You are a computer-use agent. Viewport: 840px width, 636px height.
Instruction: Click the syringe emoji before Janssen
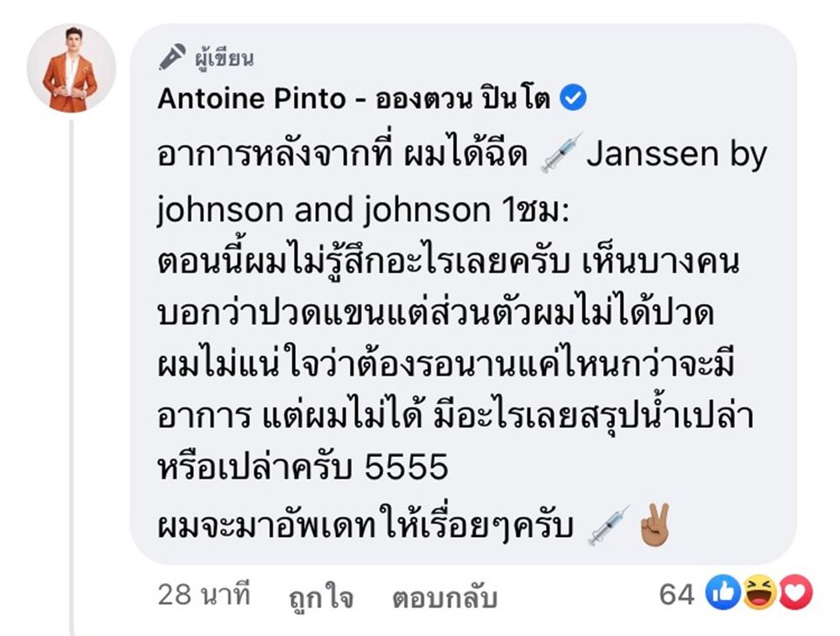coord(561,153)
